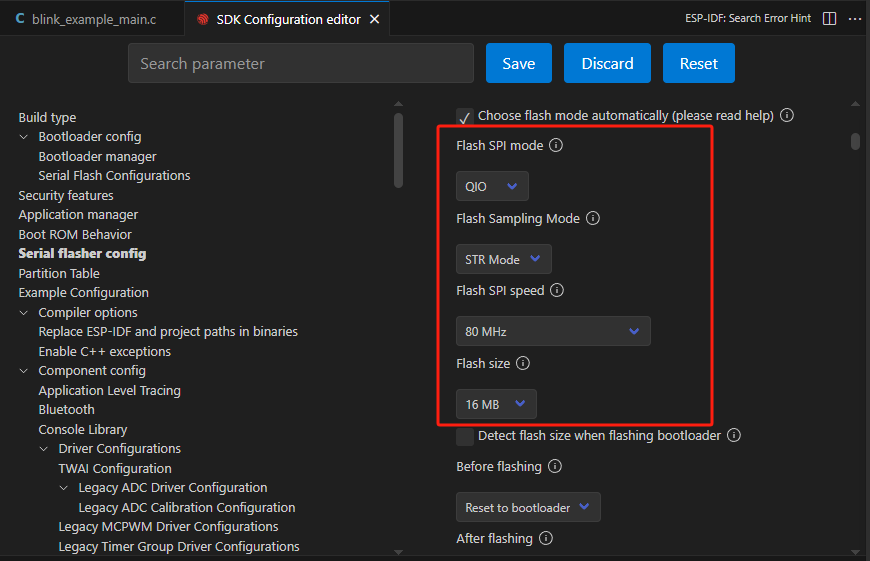
Task: Show info for After flashing
Action: click(x=546, y=538)
